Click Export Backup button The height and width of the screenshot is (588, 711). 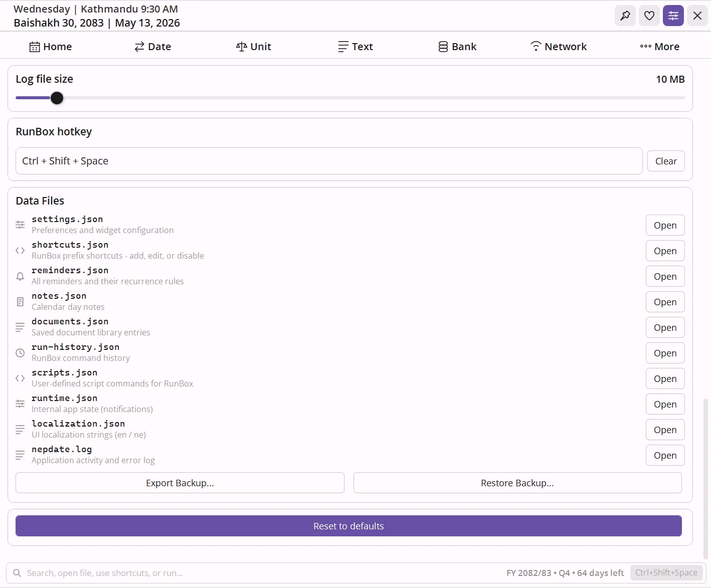click(x=180, y=483)
